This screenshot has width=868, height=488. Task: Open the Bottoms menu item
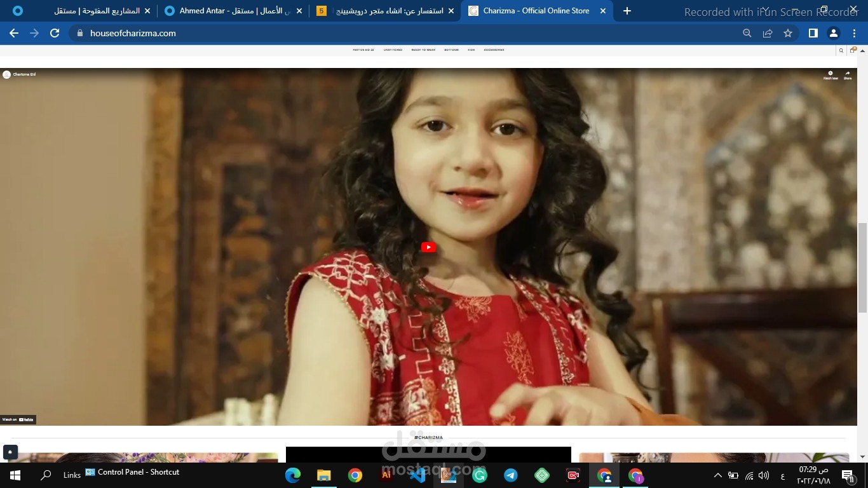point(451,50)
